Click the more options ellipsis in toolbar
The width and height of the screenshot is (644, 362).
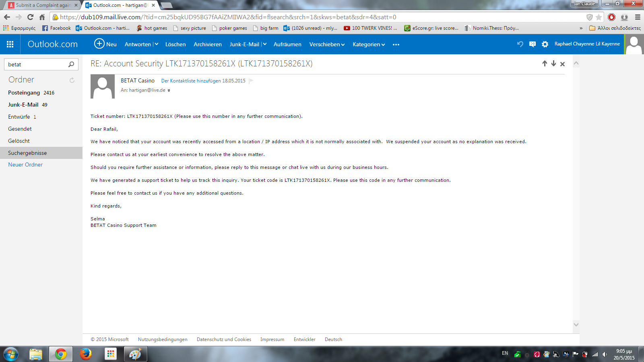click(396, 45)
